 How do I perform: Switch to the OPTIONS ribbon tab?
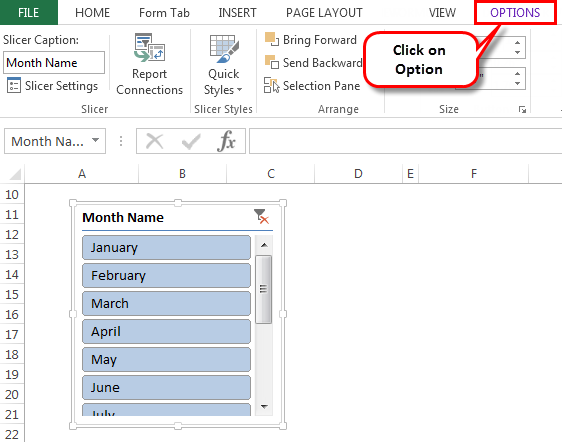[x=515, y=13]
